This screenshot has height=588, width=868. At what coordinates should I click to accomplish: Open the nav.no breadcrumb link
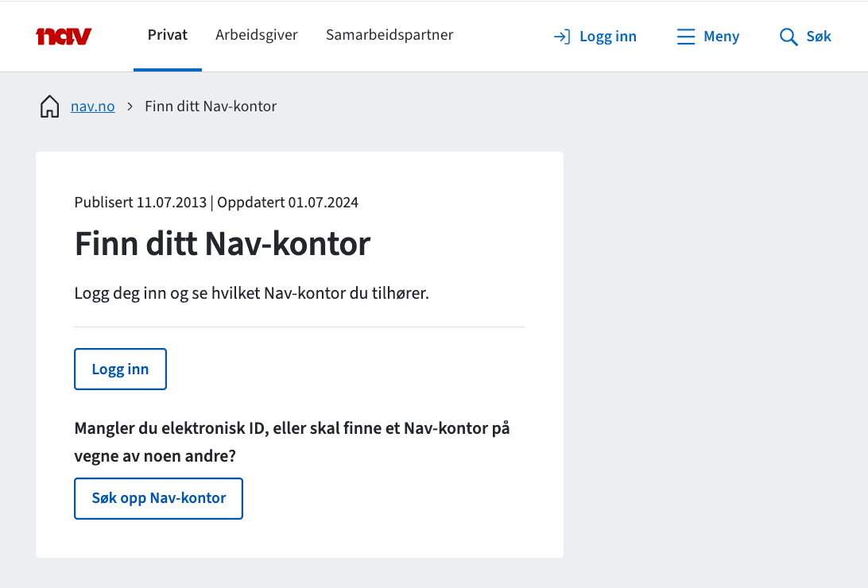point(92,105)
